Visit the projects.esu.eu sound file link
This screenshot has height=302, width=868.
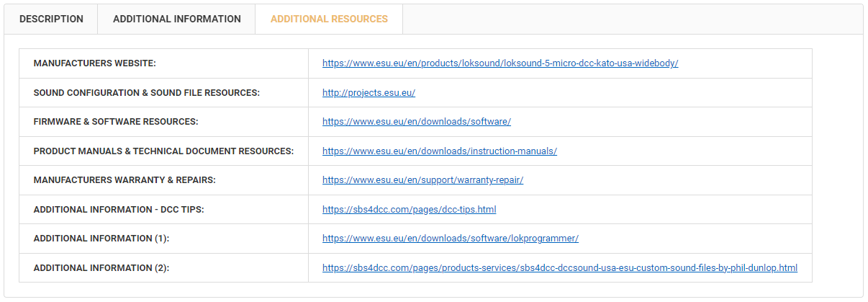[x=369, y=93]
